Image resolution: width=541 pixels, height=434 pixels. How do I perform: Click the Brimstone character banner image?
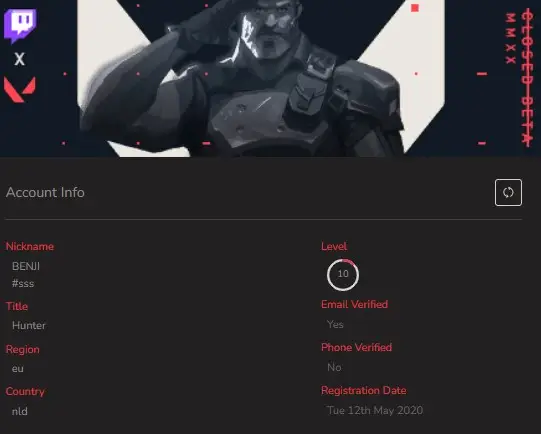[x=261, y=78]
